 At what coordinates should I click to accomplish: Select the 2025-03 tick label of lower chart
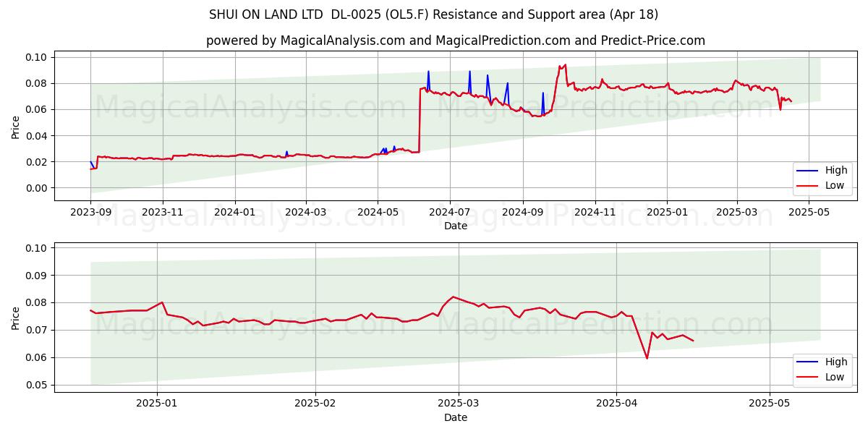(459, 404)
